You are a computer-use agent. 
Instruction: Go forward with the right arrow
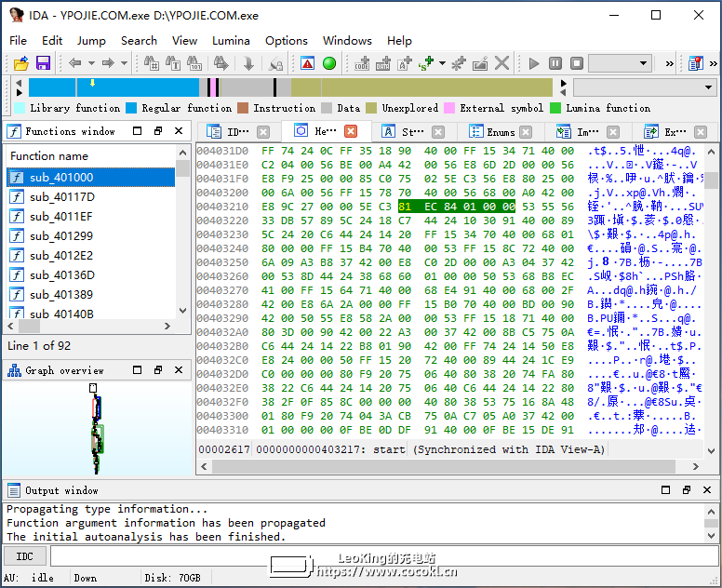[x=108, y=63]
